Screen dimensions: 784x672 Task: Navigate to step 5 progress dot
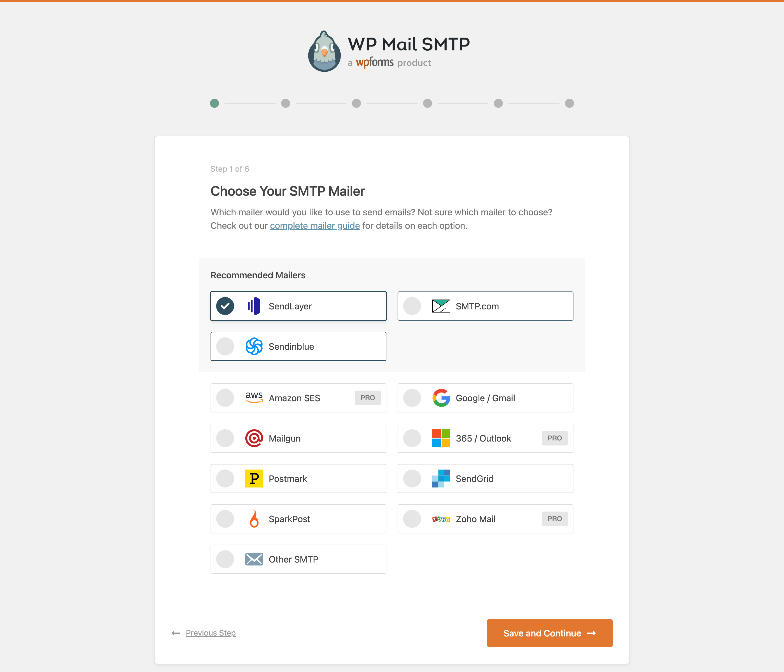[499, 103]
